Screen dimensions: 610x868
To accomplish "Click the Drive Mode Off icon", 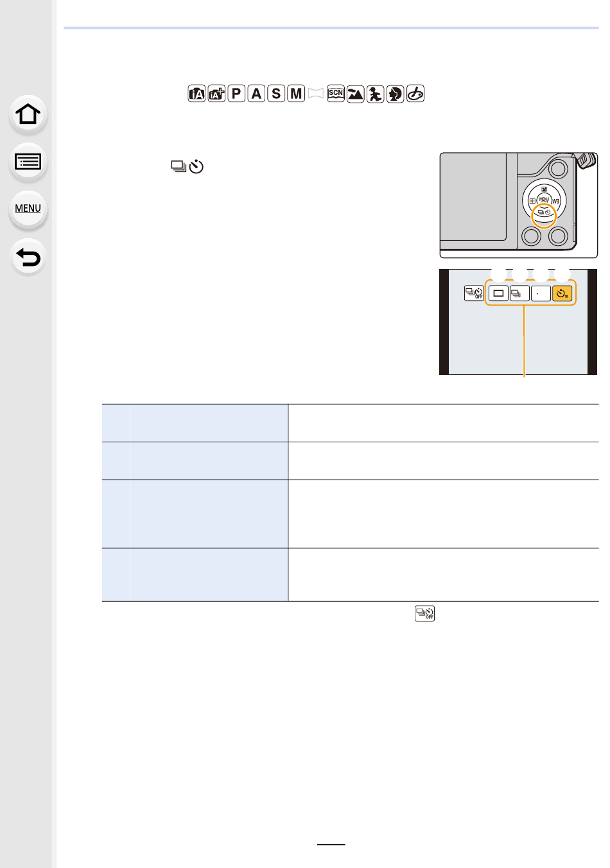I will 474,293.
